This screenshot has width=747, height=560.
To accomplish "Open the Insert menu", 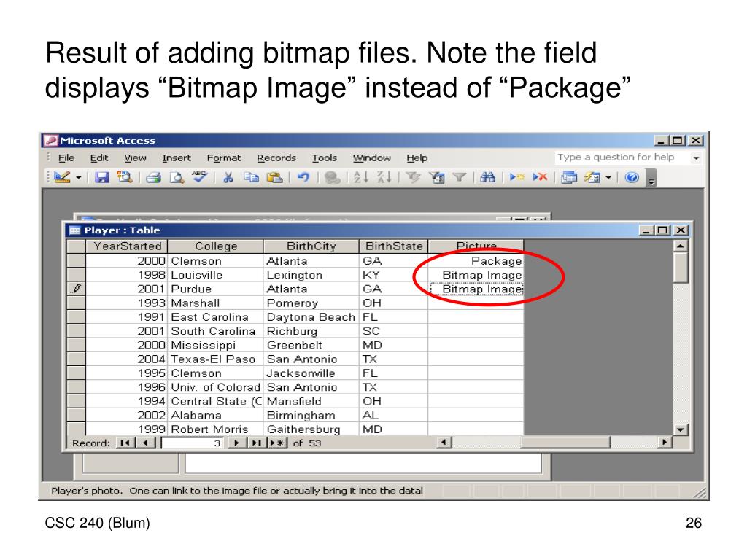I will pyautogui.click(x=177, y=157).
